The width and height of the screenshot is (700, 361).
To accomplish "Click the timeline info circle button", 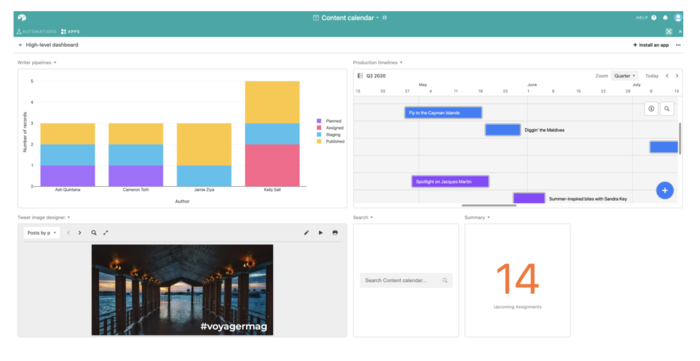I will [651, 108].
